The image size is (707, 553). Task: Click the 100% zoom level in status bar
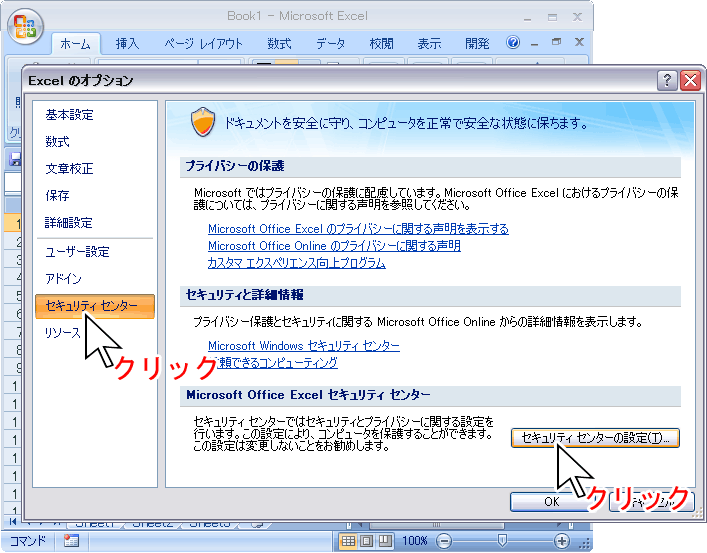click(414, 540)
